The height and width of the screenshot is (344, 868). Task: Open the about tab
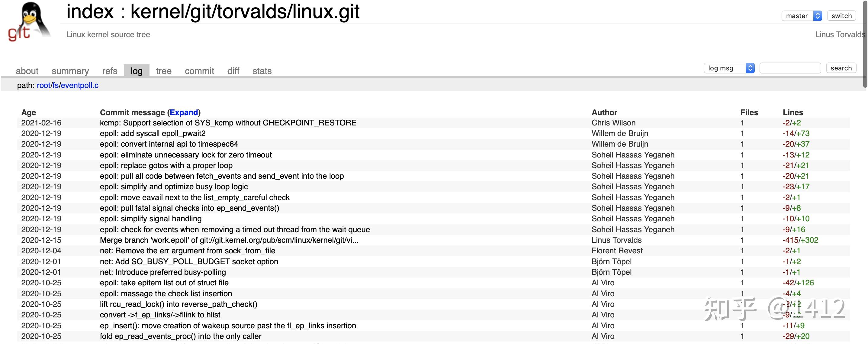tap(27, 71)
